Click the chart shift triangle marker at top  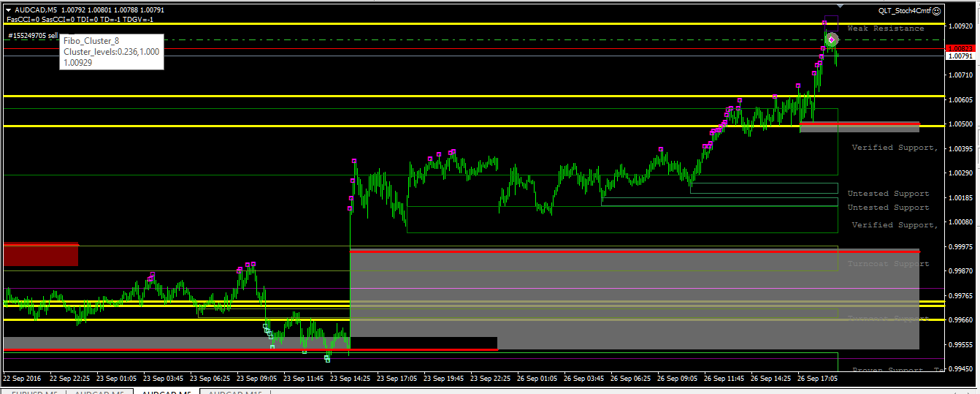pos(840,7)
